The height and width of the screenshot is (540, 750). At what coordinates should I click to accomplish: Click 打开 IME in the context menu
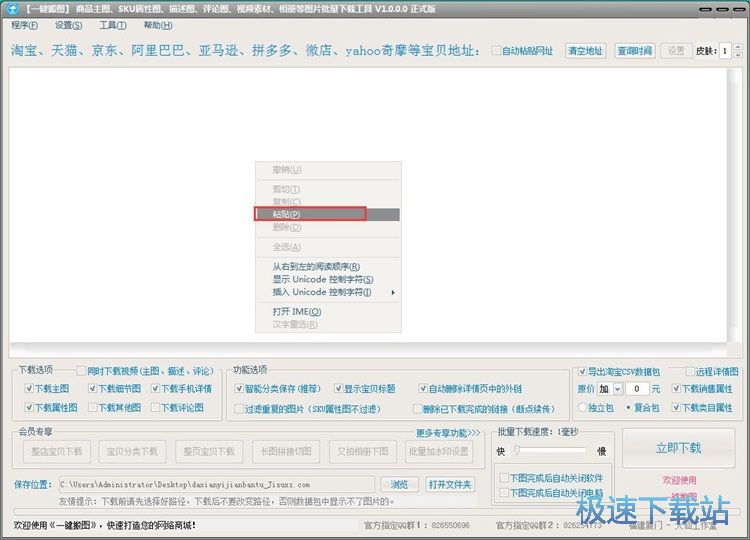tap(295, 311)
